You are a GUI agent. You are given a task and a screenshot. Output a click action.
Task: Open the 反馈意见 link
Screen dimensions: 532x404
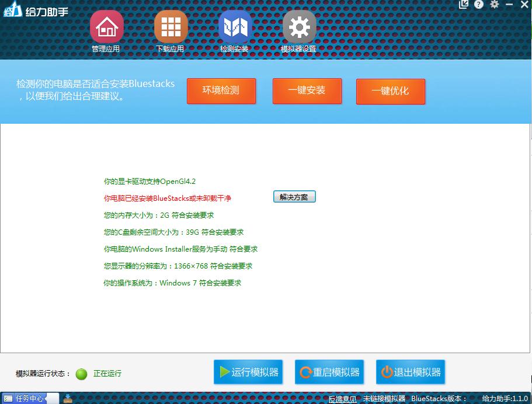tap(342, 399)
